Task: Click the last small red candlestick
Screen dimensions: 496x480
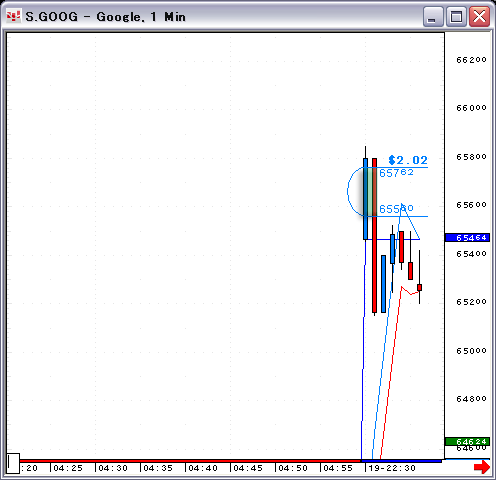Action: click(419, 287)
